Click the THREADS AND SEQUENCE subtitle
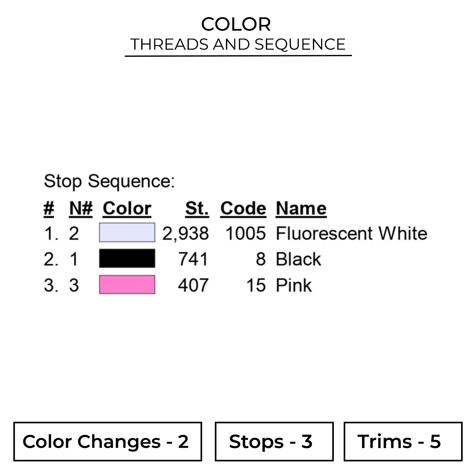The image size is (476, 476). click(238, 44)
